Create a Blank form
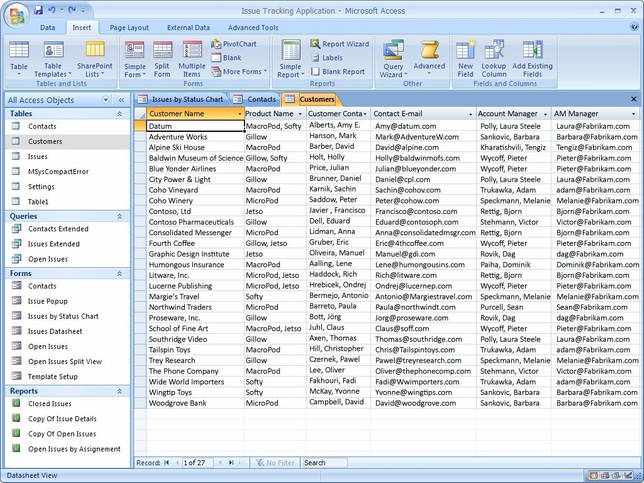 coord(226,58)
